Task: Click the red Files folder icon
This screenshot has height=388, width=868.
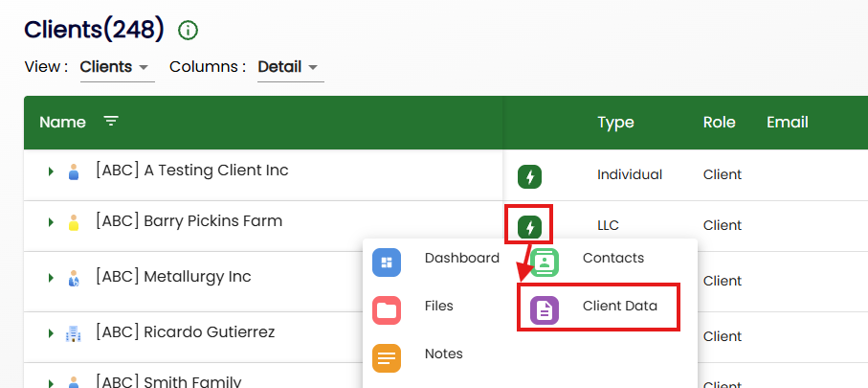Action: coord(387,309)
